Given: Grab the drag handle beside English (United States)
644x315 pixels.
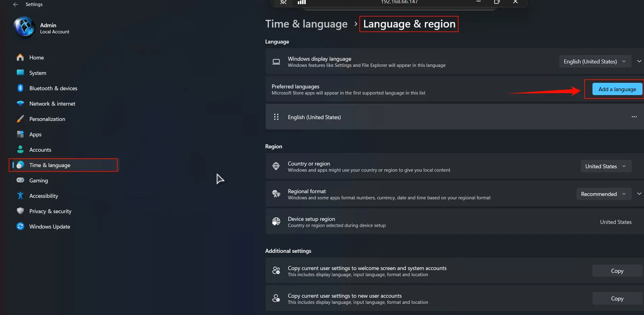Looking at the screenshot, I should tap(276, 117).
